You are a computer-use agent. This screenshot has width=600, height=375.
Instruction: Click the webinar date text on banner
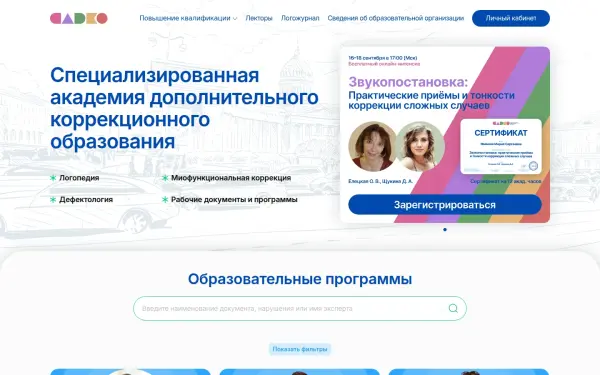point(383,58)
